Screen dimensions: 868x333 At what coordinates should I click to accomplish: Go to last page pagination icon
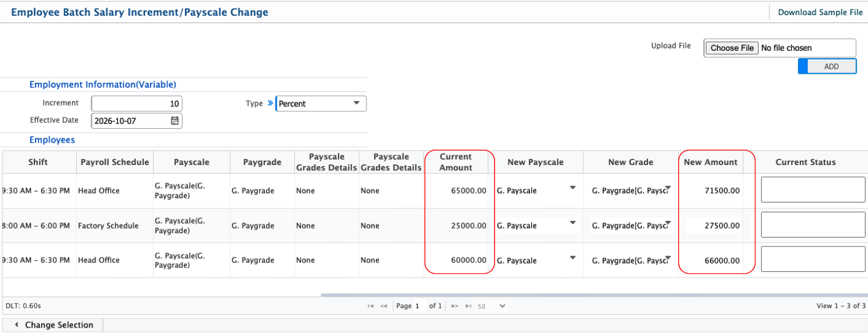click(468, 306)
